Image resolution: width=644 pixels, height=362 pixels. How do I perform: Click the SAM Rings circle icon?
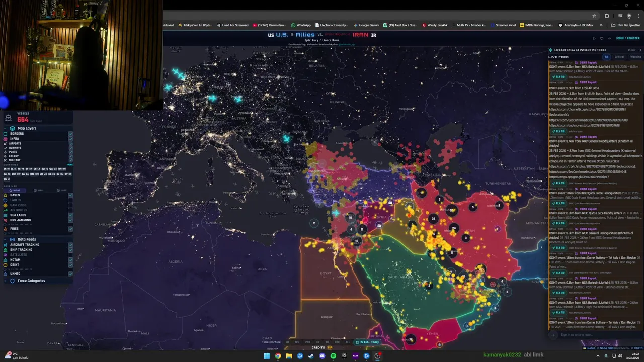[x=6, y=205]
